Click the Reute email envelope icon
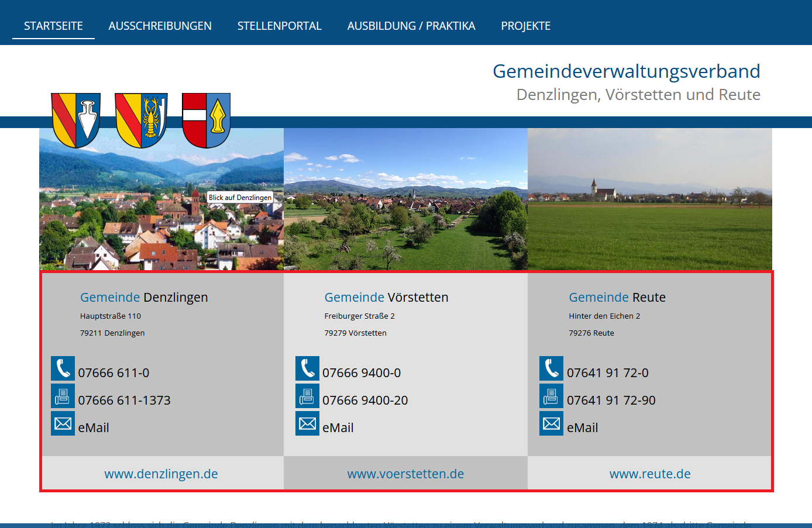The width and height of the screenshot is (812, 528). tap(551, 423)
